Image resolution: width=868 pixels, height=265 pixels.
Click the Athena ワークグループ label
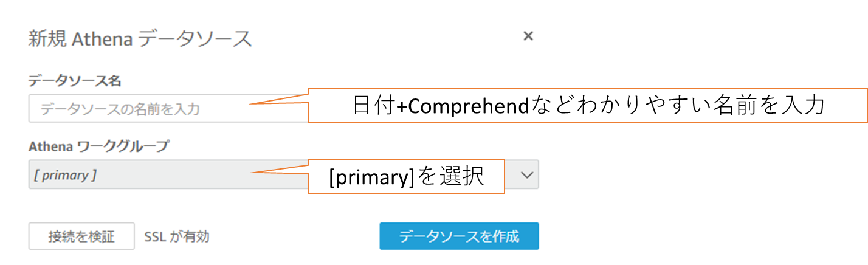pyautogui.click(x=99, y=145)
